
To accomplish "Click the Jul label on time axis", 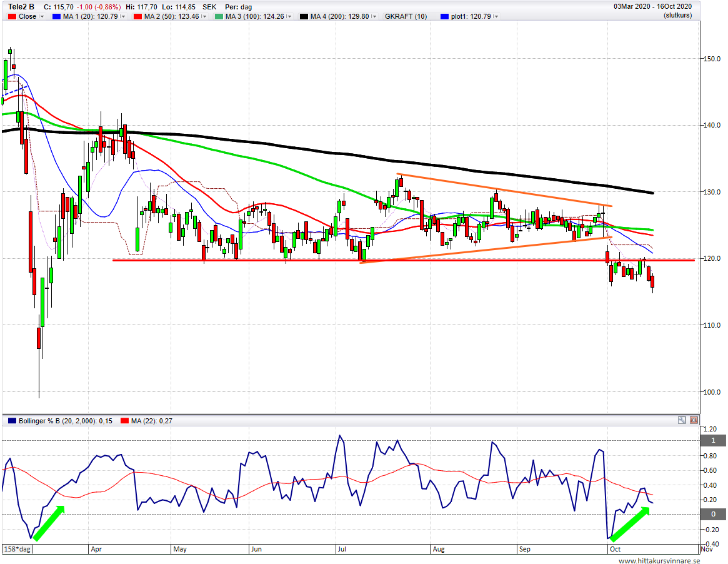I will [x=342, y=549].
